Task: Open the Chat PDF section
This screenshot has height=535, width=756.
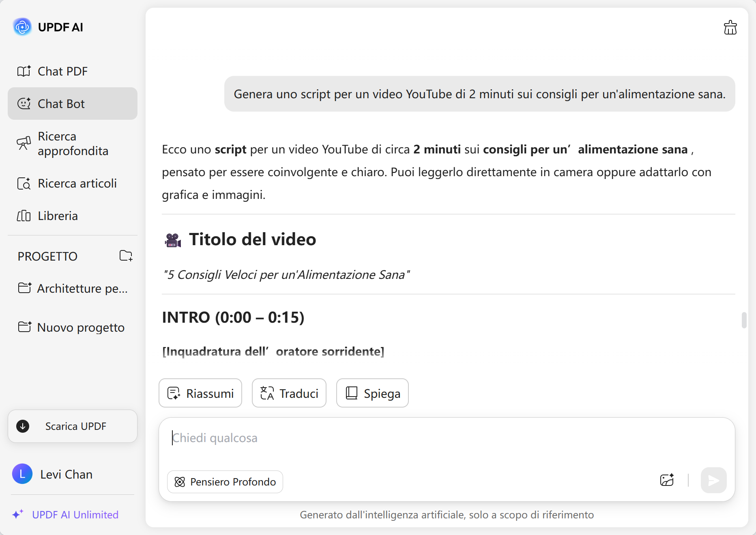Action: click(62, 71)
